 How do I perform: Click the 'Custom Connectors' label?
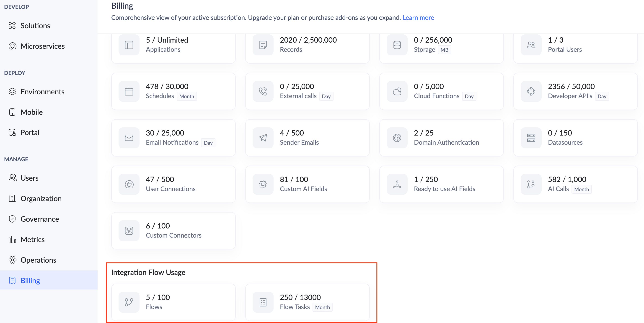click(173, 235)
